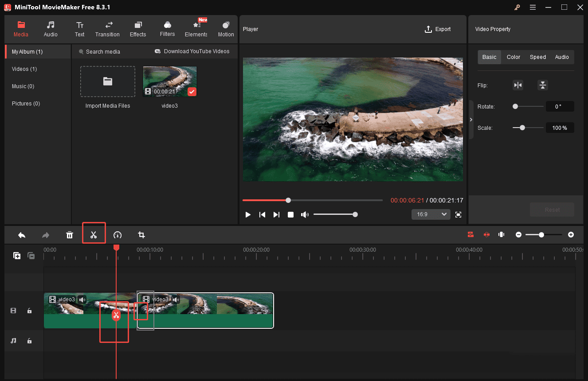Collapse the Video Property panel chevron
The width and height of the screenshot is (588, 381).
click(471, 119)
